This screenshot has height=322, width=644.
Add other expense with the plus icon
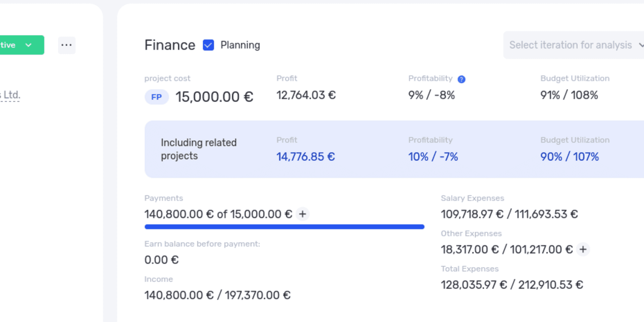coord(583,249)
